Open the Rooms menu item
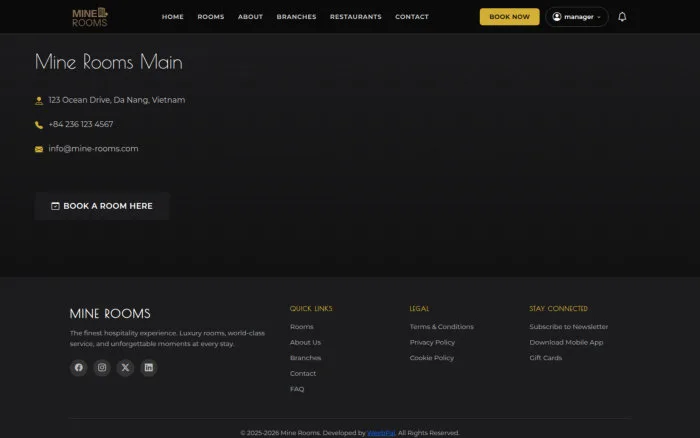Image resolution: width=700 pixels, height=438 pixels. coord(211,17)
